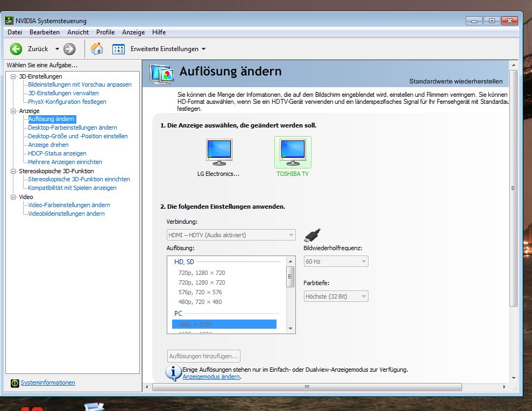Image resolution: width=532 pixels, height=411 pixels.
Task: Collapse the Video tree node
Action: tap(13, 197)
